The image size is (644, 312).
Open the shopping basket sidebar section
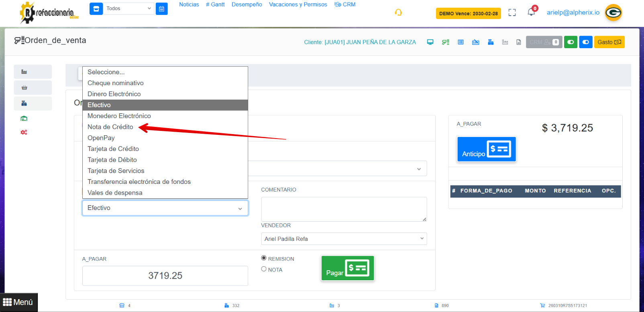[24, 88]
